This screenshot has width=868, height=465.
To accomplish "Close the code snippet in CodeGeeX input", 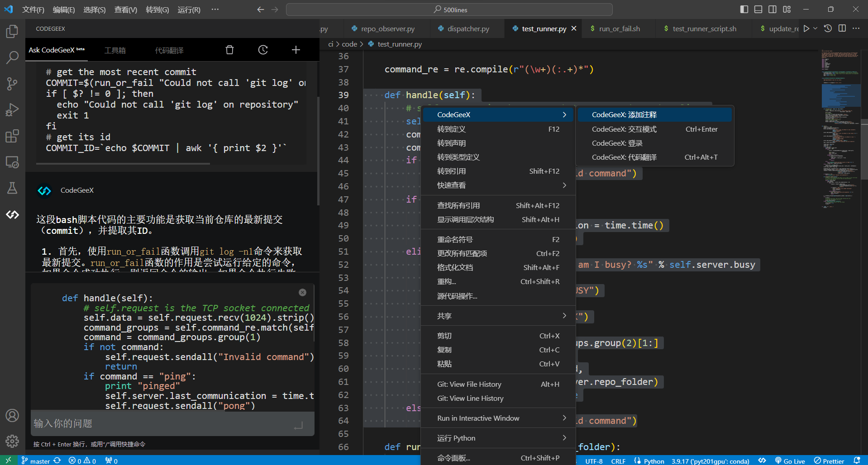I will (302, 293).
